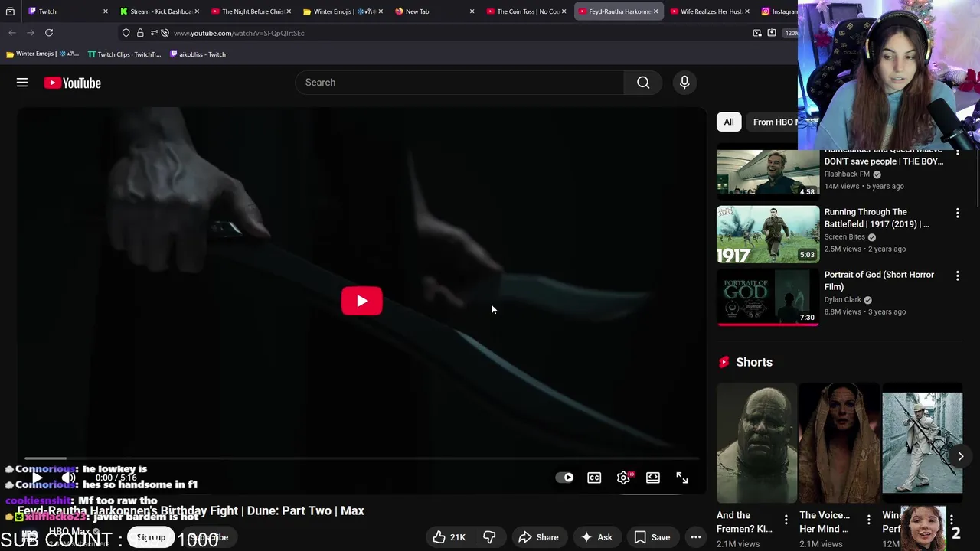Open the Running Through The Battlefield title link

pos(877,218)
